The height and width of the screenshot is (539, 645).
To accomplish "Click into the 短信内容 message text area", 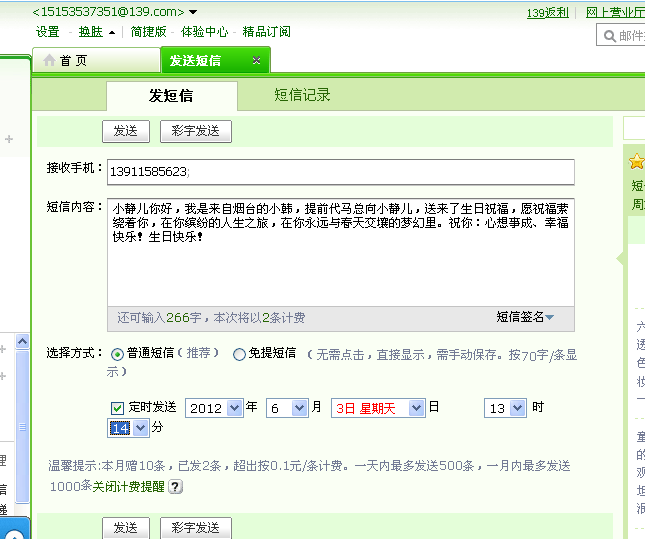I will [x=341, y=252].
